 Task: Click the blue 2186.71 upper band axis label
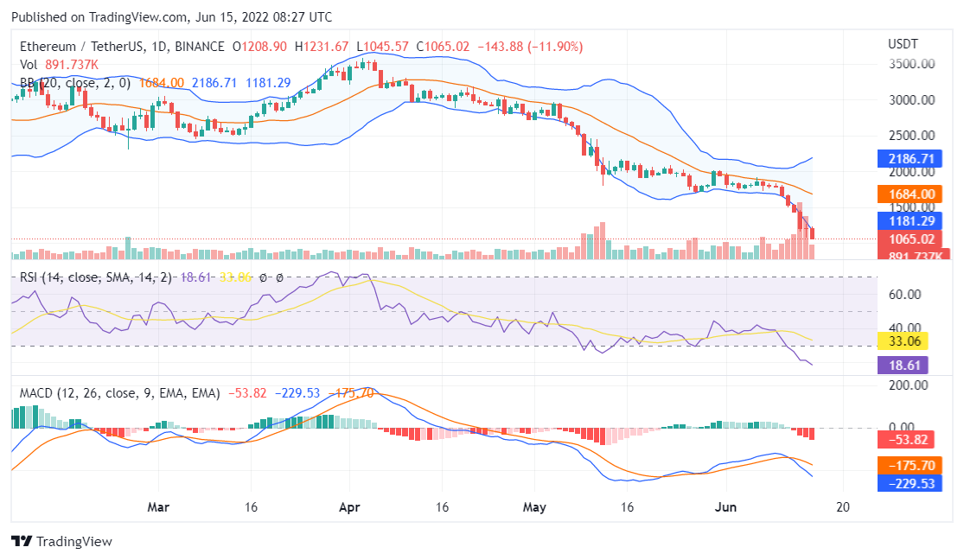903,159
